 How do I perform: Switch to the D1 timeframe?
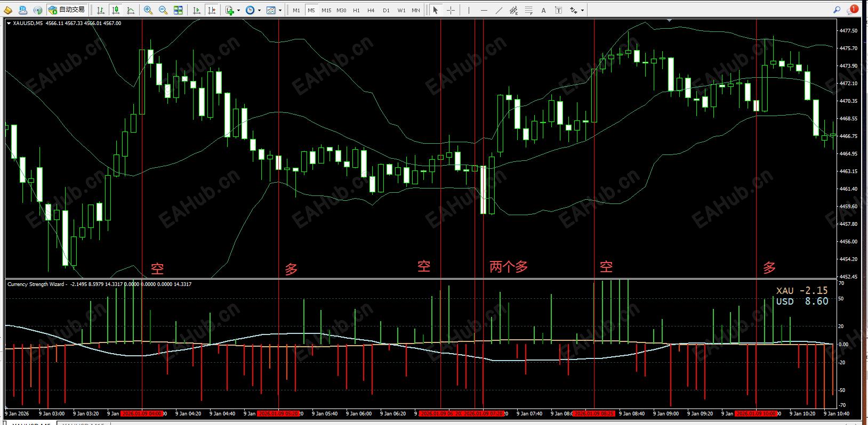pyautogui.click(x=386, y=10)
